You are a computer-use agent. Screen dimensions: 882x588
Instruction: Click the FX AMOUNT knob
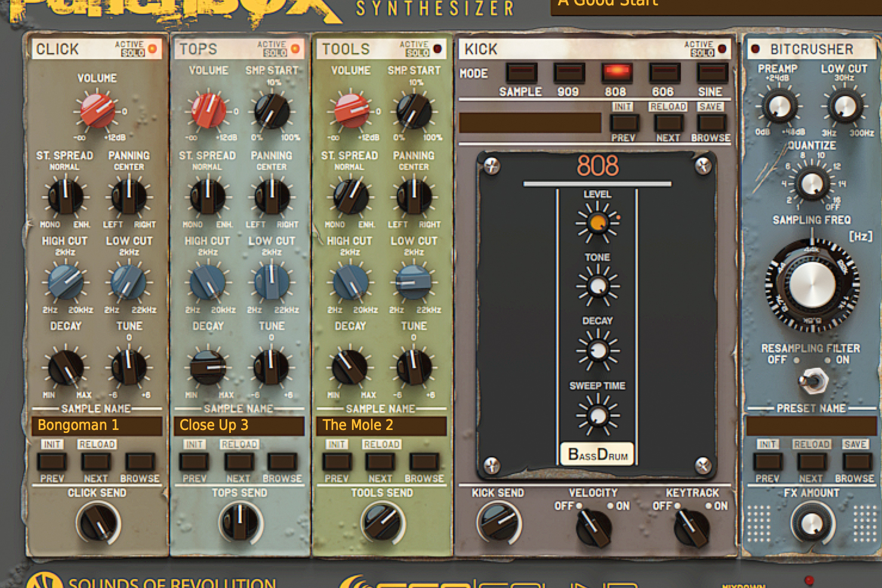pyautogui.click(x=812, y=523)
